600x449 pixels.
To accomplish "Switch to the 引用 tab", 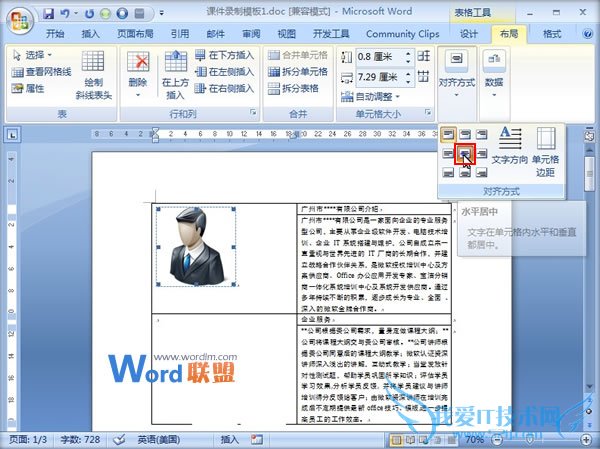I will click(180, 34).
